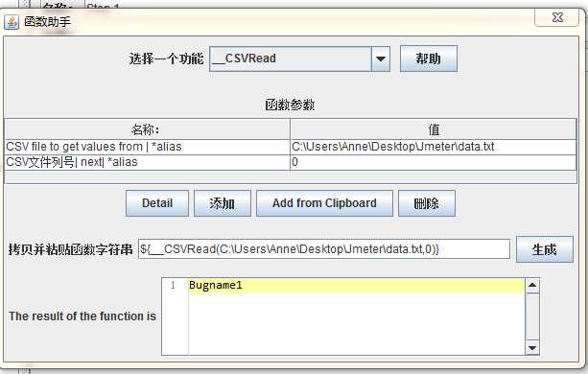Click the Bugname1 result line
The width and height of the screenshot is (588, 374).
point(356,286)
